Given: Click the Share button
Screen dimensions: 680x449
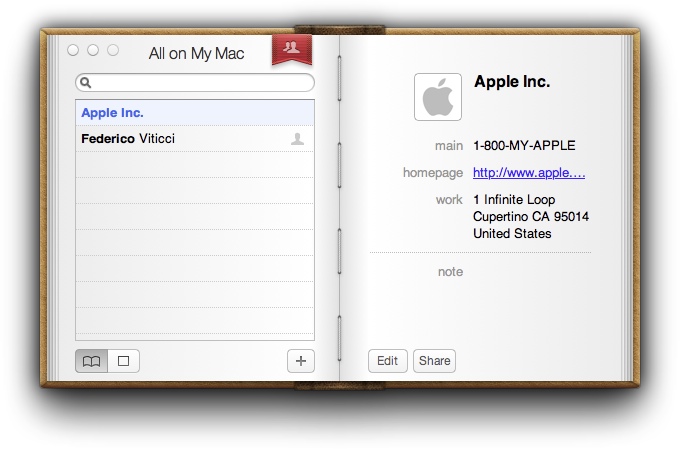Looking at the screenshot, I should point(435,361).
